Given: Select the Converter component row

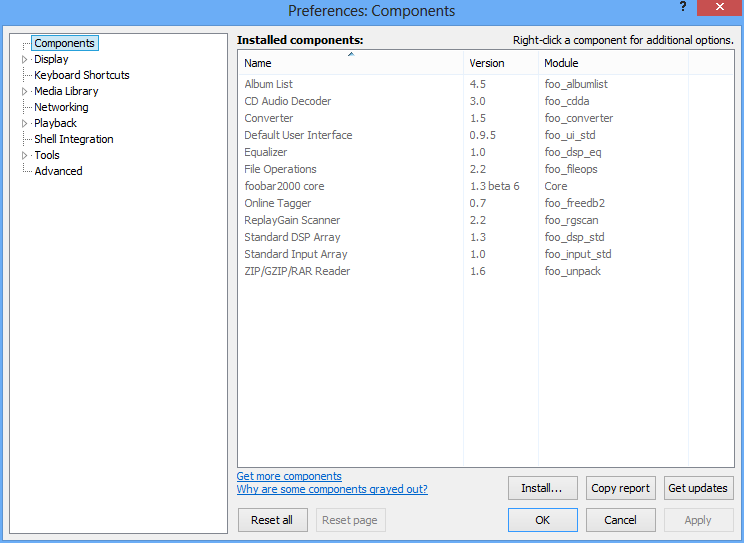Looking at the screenshot, I should point(486,118).
